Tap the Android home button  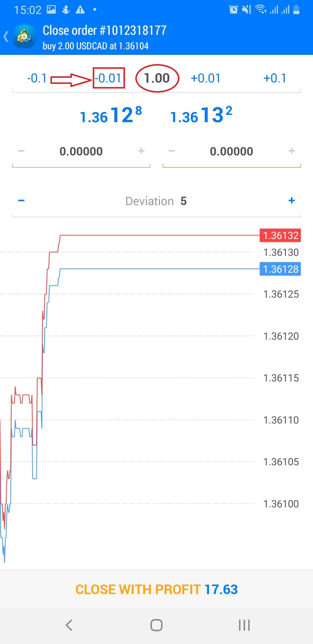tap(156, 625)
